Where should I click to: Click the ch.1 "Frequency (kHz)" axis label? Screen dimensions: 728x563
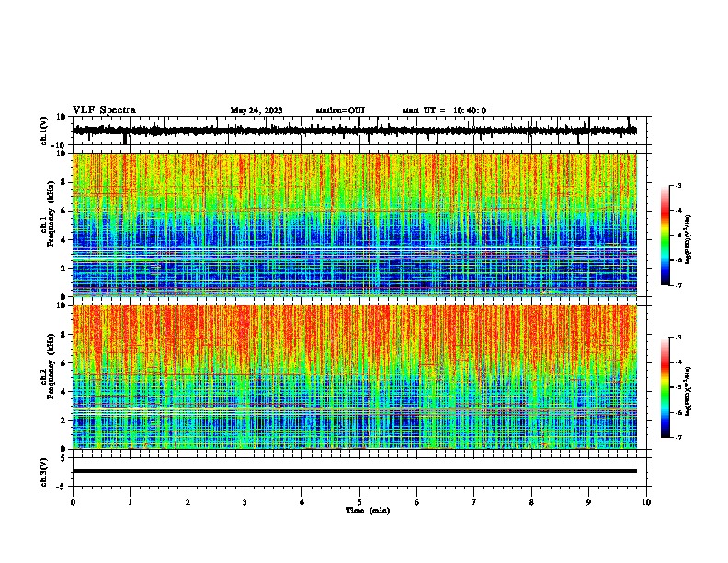51,214
